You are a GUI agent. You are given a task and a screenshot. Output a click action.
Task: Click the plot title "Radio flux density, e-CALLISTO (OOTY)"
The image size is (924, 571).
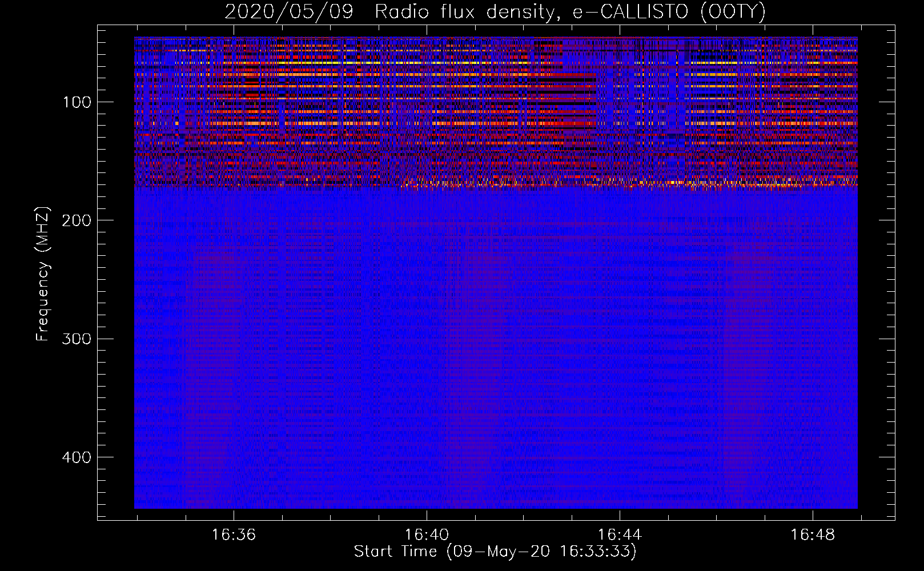(x=570, y=12)
